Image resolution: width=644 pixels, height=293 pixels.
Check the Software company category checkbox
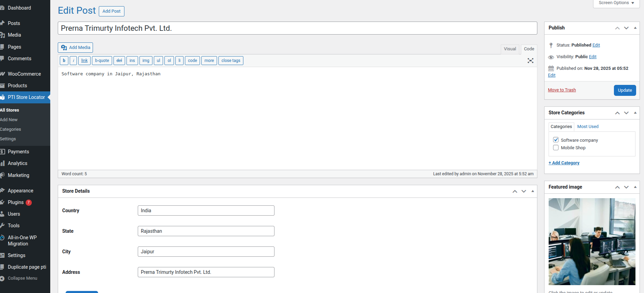point(556,140)
